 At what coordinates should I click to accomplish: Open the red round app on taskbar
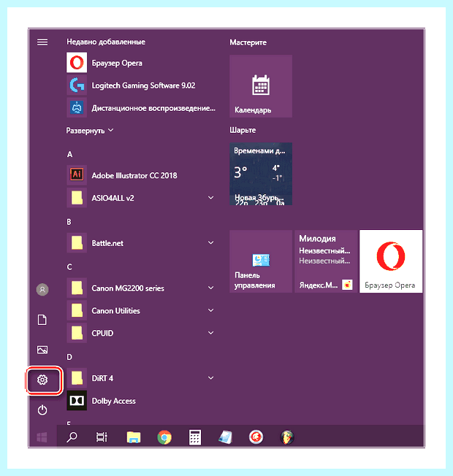tap(256, 437)
